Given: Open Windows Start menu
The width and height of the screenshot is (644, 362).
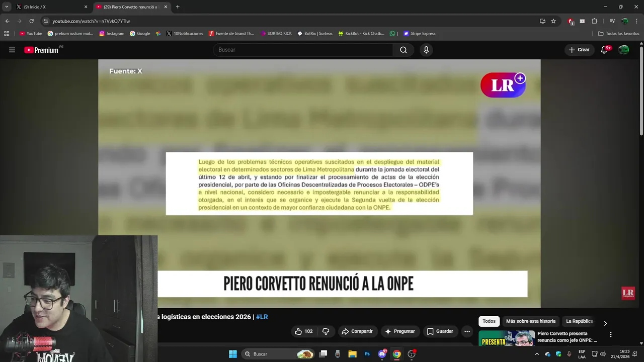Looking at the screenshot, I should 233,354.
